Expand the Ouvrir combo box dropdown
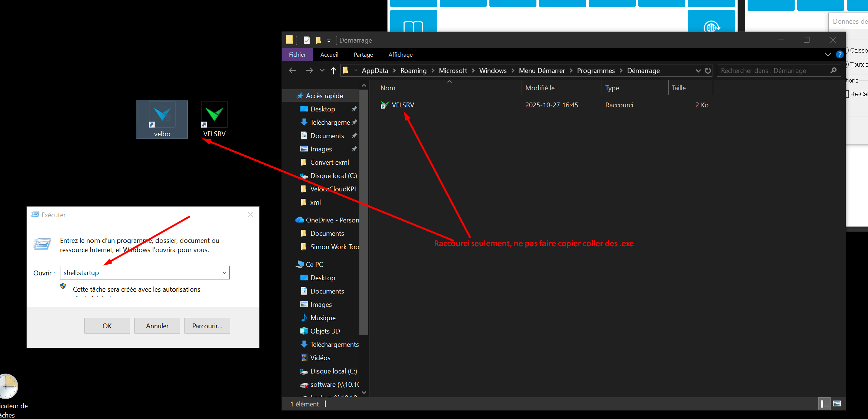This screenshot has height=419, width=868. click(x=225, y=273)
